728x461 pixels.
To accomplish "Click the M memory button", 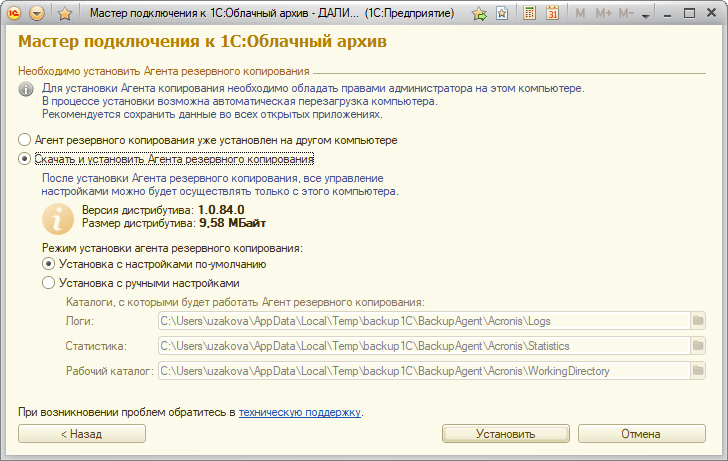I will (580, 13).
